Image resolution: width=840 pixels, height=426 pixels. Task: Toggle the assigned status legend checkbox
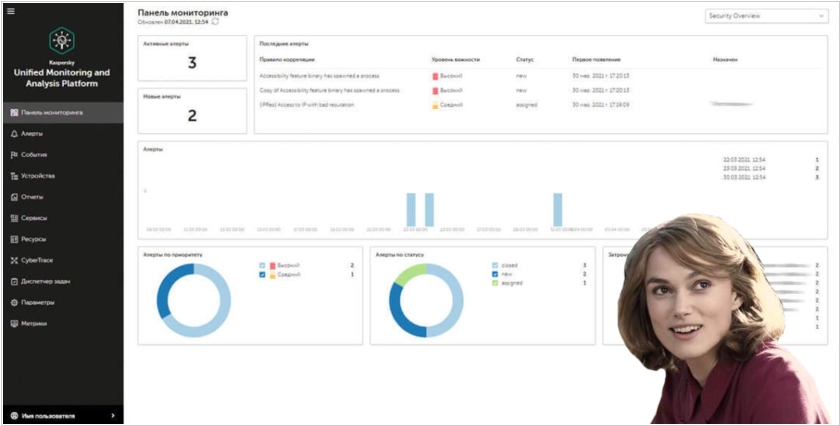(495, 283)
